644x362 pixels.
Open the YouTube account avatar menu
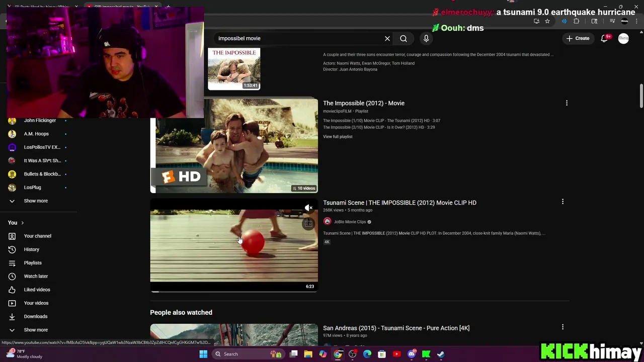[623, 38]
